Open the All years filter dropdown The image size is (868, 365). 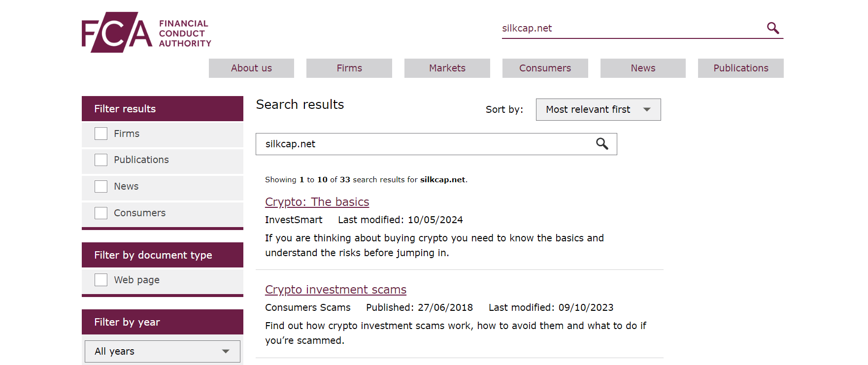(x=163, y=351)
